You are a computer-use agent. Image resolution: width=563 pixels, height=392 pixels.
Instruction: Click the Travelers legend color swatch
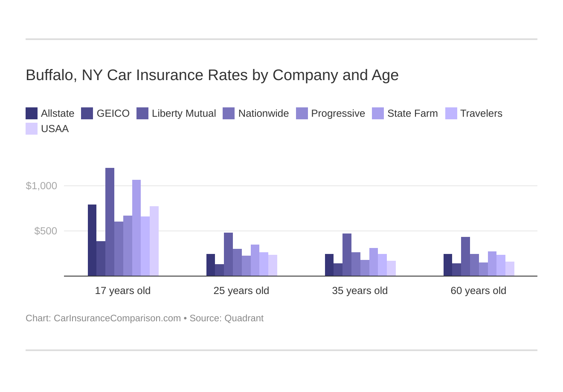click(451, 113)
